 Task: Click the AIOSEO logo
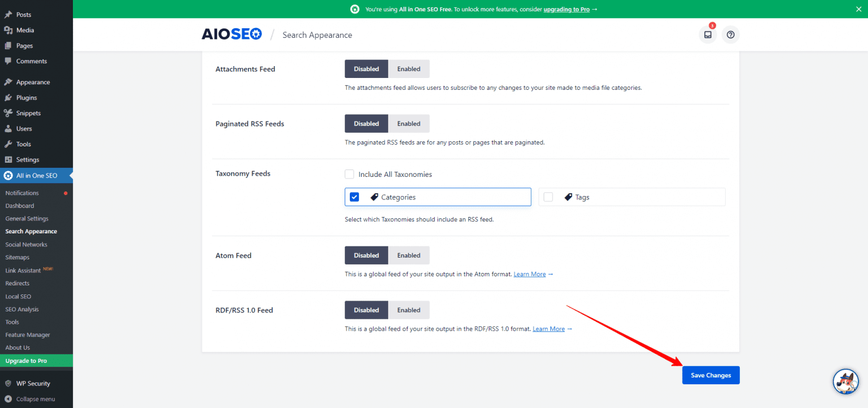click(x=232, y=34)
